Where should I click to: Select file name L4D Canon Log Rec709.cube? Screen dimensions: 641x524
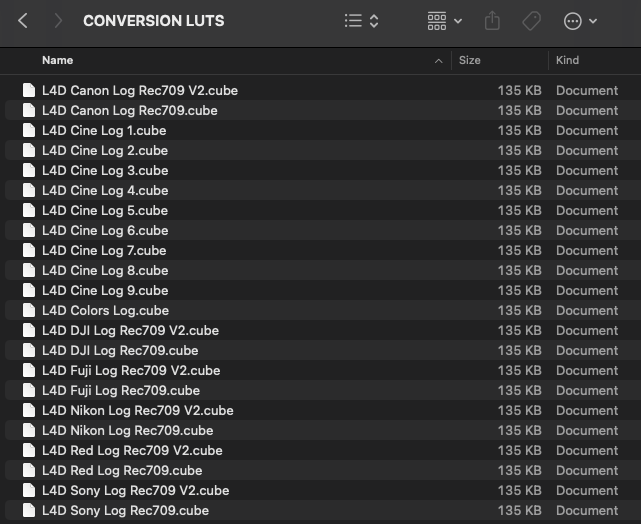point(130,110)
